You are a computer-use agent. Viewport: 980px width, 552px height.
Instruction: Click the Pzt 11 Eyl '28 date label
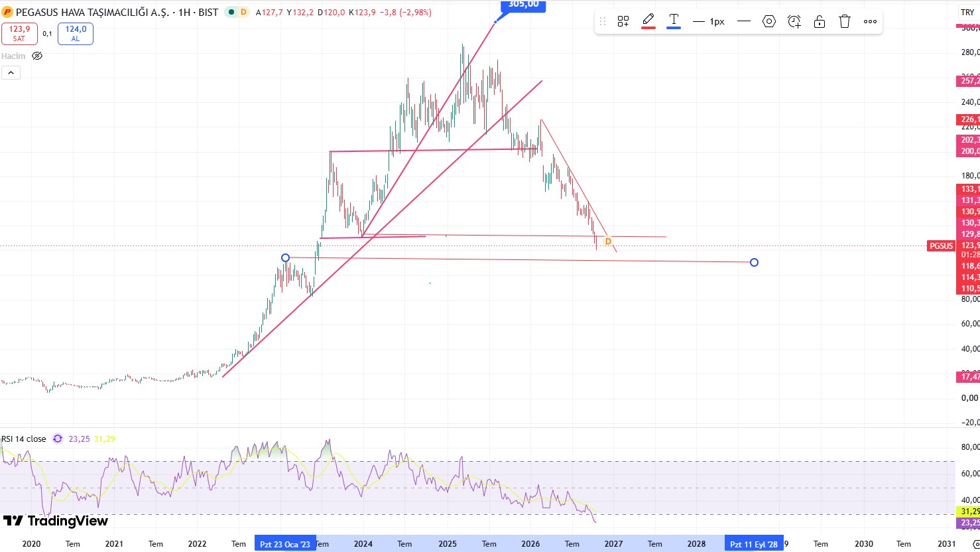click(x=754, y=544)
